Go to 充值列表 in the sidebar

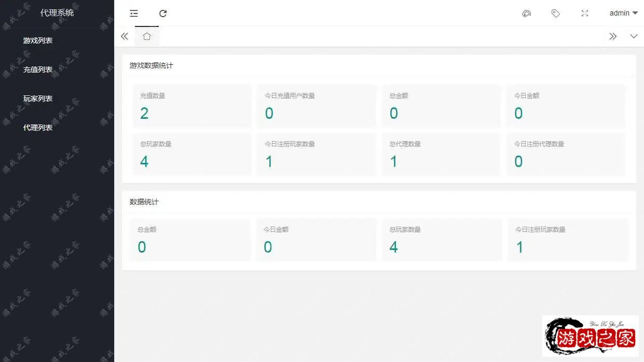point(38,69)
